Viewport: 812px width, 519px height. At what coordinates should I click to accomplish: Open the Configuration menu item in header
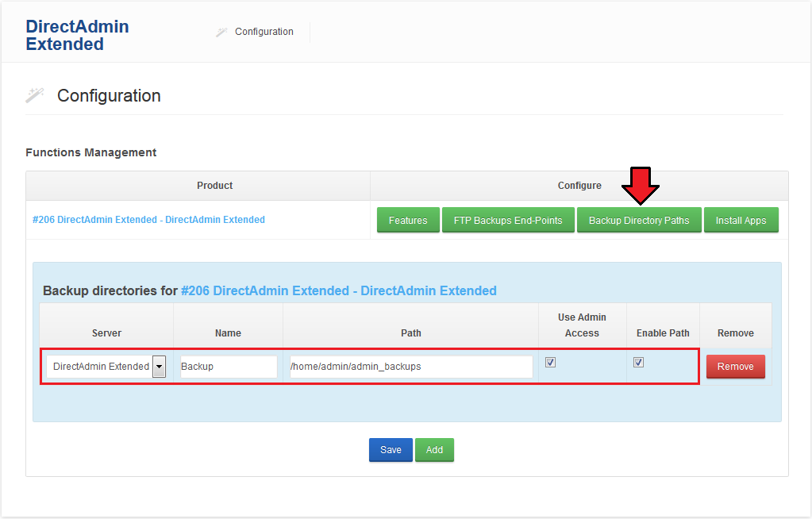coord(264,32)
